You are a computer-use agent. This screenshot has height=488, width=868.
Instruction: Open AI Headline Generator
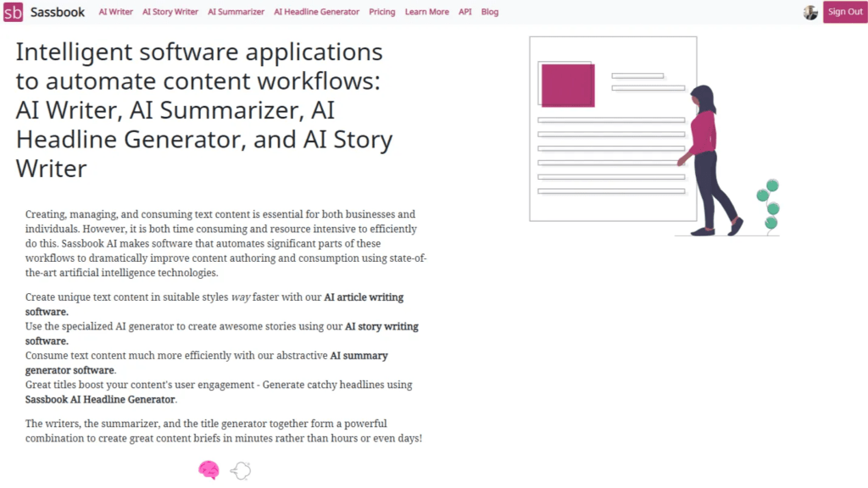[x=317, y=12]
